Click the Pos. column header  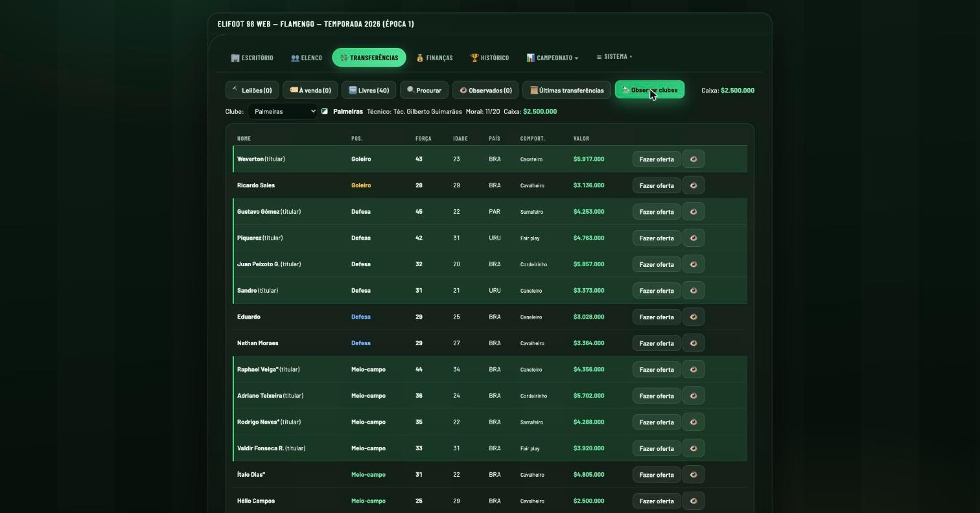[x=356, y=139]
